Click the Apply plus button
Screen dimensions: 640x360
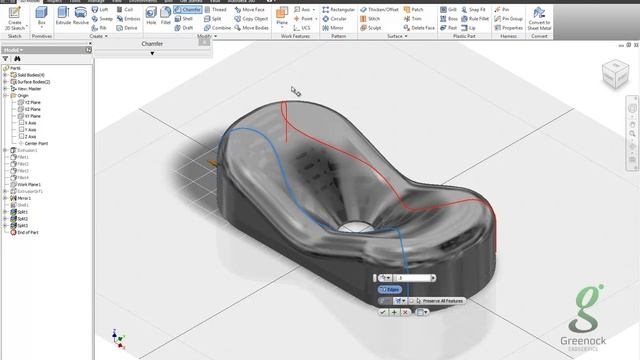click(394, 312)
